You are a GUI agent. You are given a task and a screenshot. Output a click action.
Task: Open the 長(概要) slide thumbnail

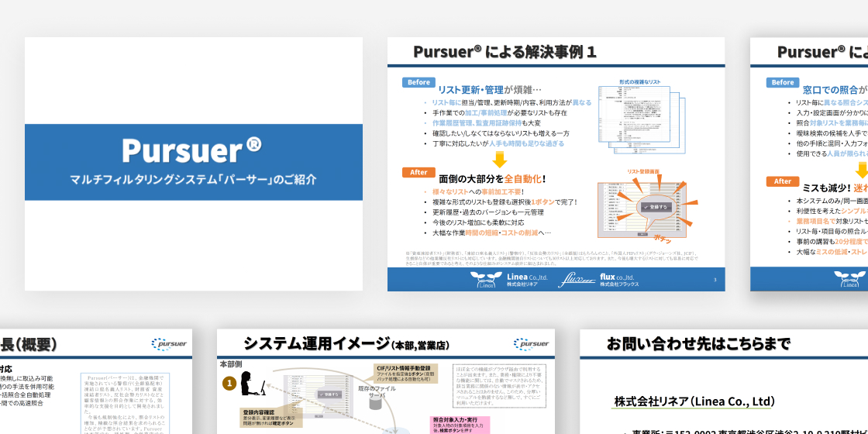pyautogui.click(x=96, y=381)
